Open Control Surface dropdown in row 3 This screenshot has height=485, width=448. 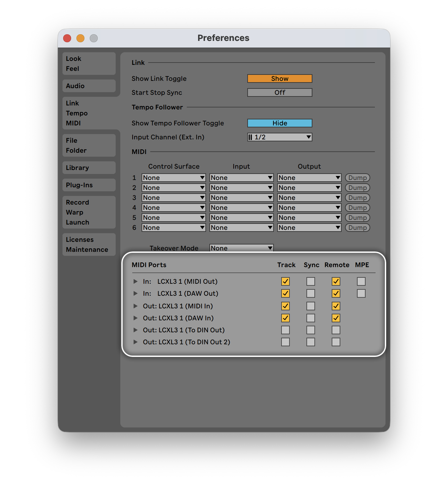pos(174,198)
